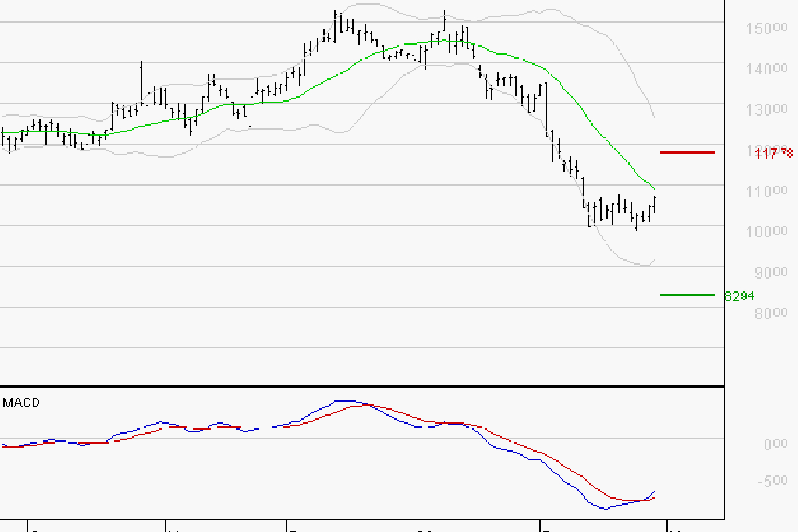Click the end of green moving average line
Viewport: 798px width, 532px height.
(x=655, y=188)
